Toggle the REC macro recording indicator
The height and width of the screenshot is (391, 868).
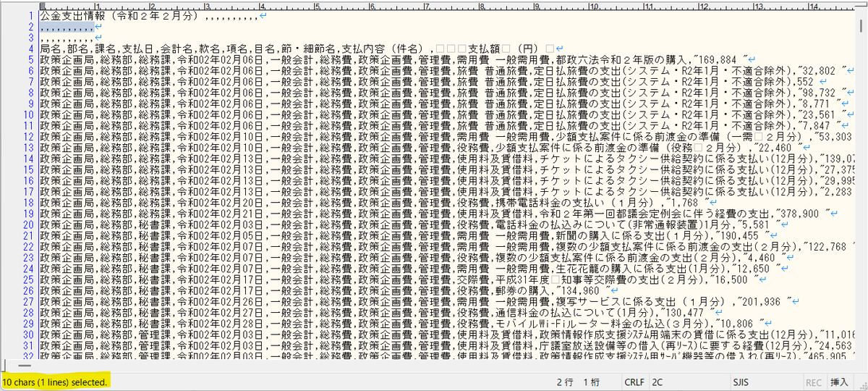[x=813, y=382]
